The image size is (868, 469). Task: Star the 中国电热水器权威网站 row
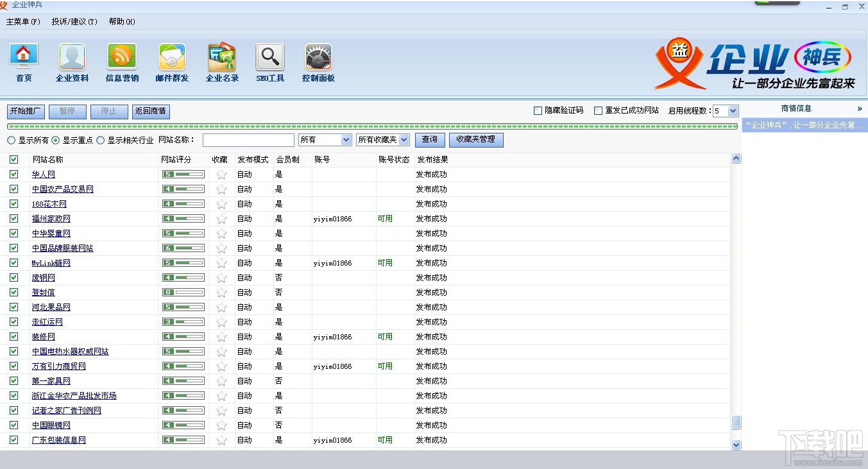[221, 352]
